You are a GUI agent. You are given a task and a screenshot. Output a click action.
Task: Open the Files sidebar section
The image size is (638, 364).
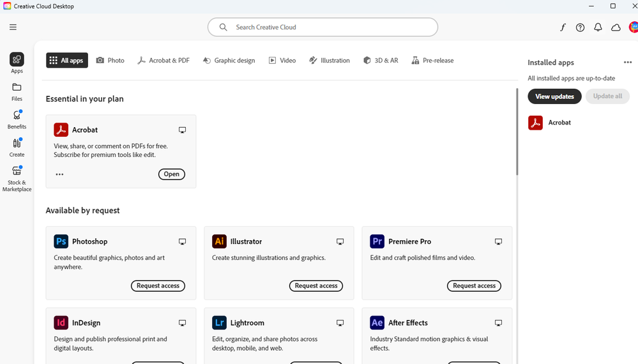point(17,92)
